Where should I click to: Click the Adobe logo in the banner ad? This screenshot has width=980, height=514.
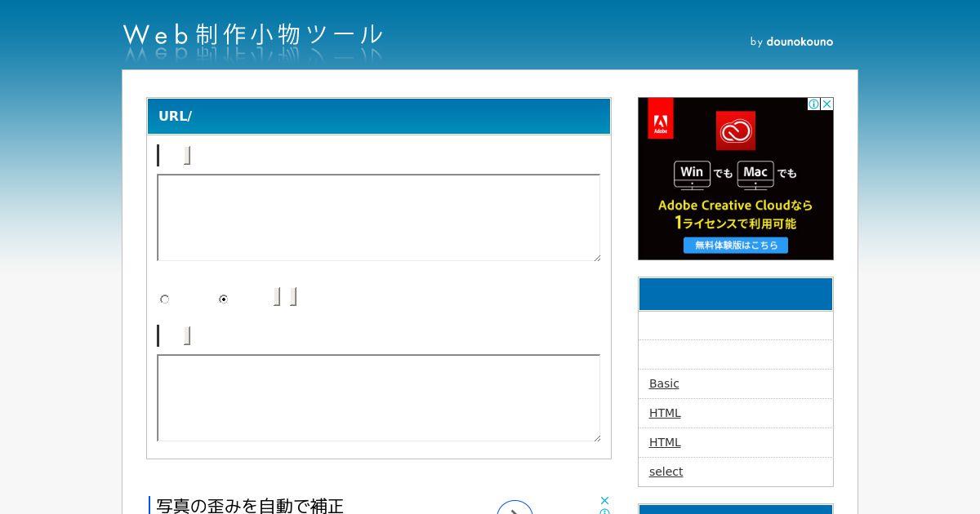click(661, 118)
